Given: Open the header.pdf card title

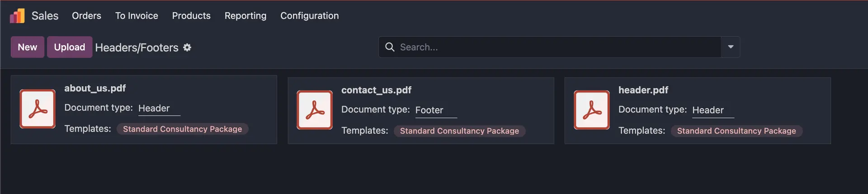Looking at the screenshot, I should click(643, 90).
